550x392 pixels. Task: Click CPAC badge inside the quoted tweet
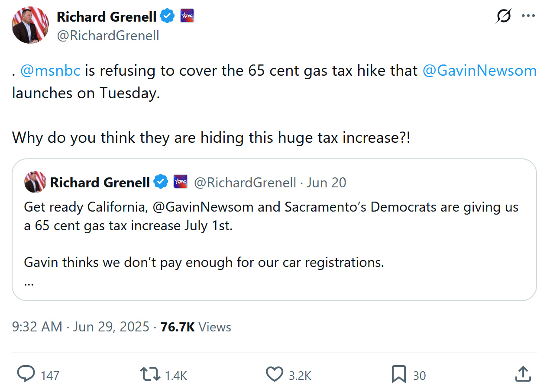[181, 182]
